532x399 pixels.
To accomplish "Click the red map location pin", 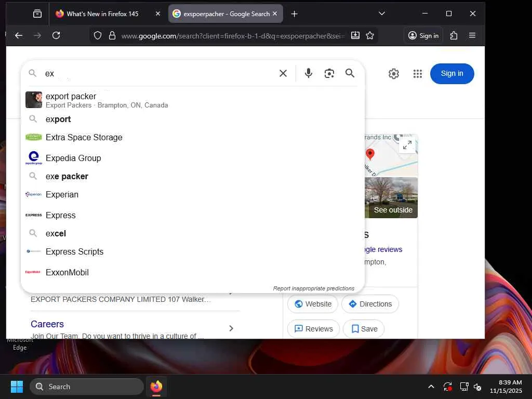I will (370, 154).
